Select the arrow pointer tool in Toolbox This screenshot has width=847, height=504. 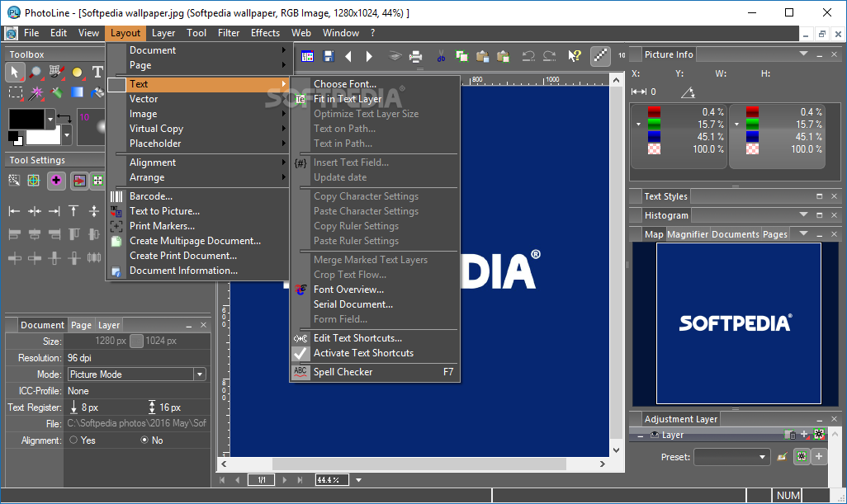tap(15, 72)
